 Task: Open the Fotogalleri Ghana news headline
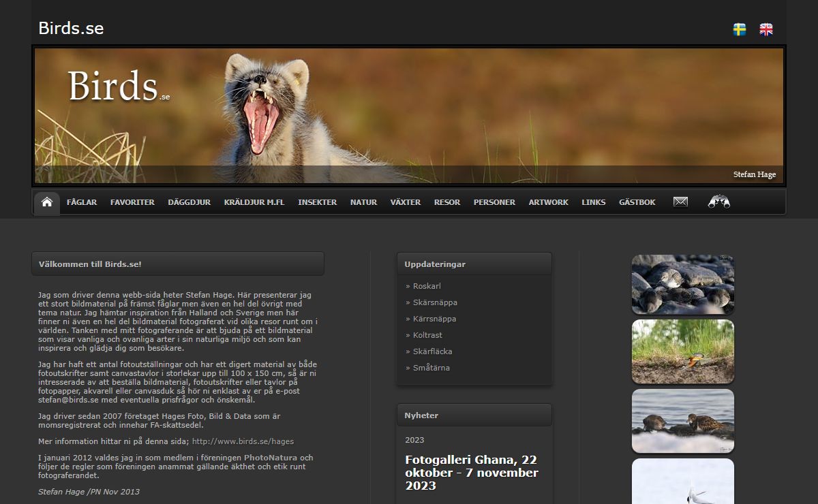pos(471,472)
